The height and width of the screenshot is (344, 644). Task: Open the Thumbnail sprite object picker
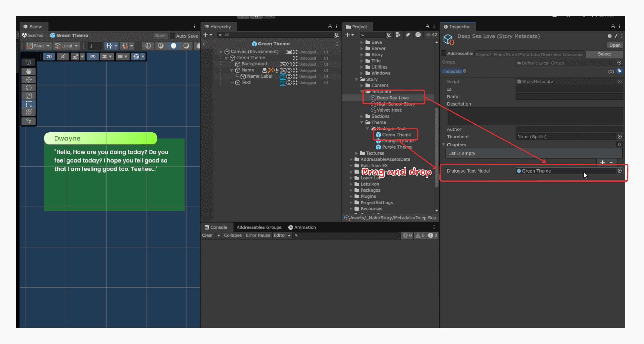(620, 137)
